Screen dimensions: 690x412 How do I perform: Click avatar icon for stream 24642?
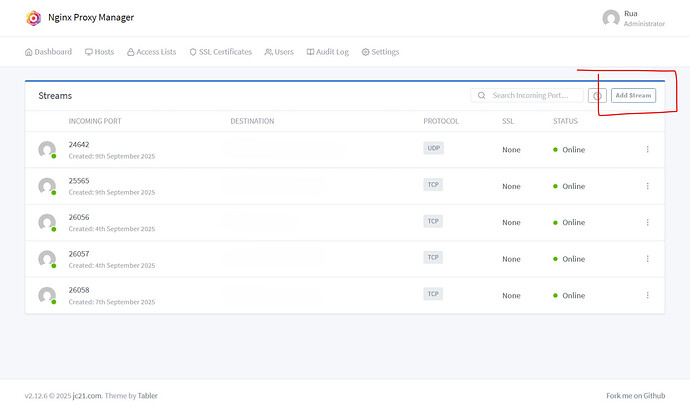(46, 149)
